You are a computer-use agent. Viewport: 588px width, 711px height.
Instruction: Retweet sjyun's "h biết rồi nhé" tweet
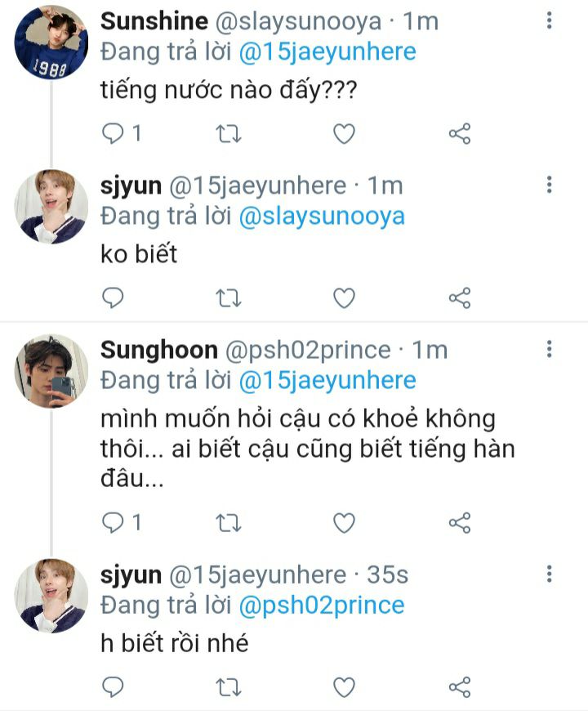pyautogui.click(x=228, y=686)
